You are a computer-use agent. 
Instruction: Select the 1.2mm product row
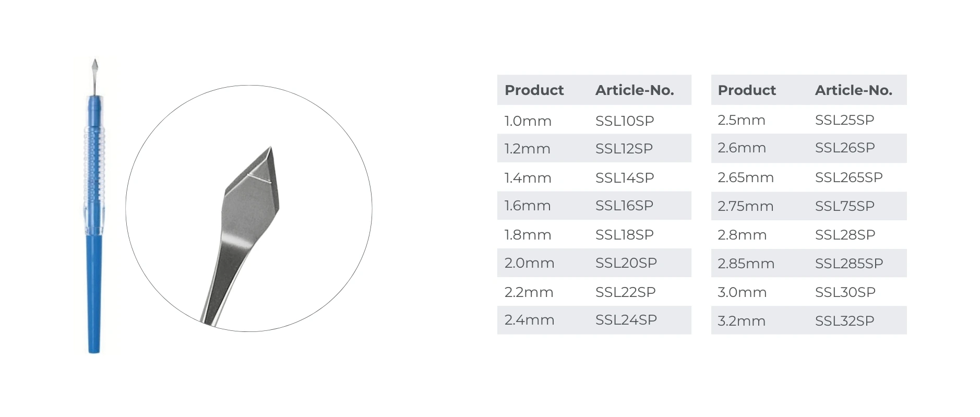[594, 148]
